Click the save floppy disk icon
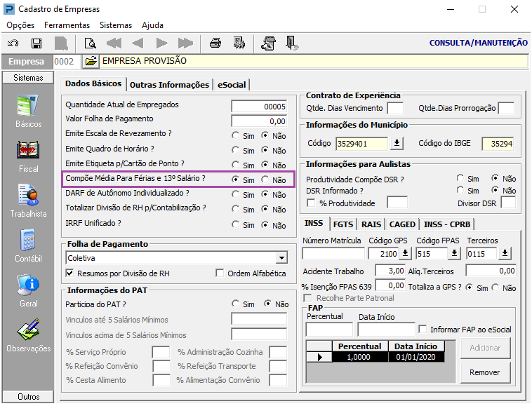 click(x=36, y=43)
